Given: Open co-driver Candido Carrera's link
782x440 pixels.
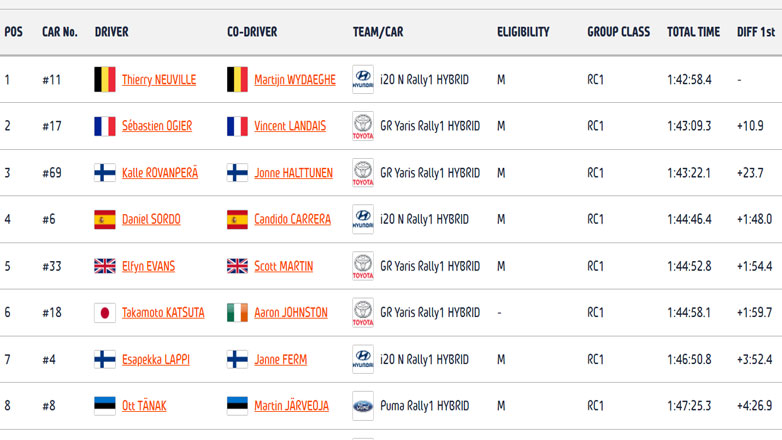Looking at the screenshot, I should tap(292, 220).
